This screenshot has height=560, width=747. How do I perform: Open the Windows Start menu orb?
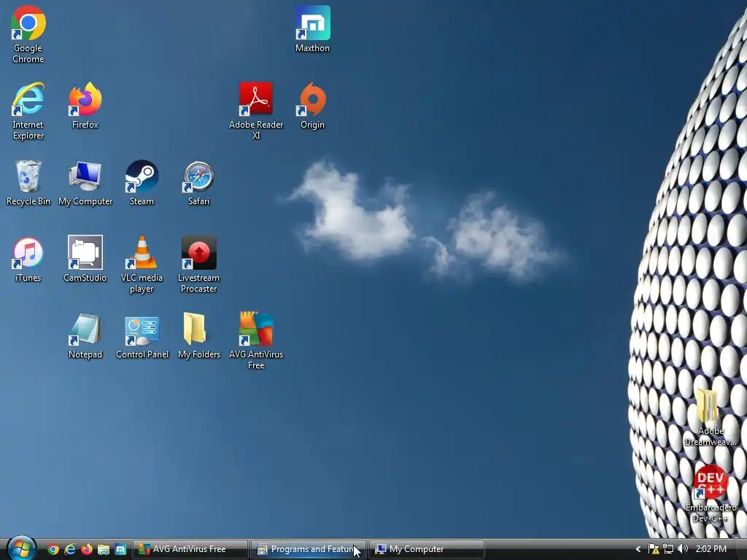21,548
